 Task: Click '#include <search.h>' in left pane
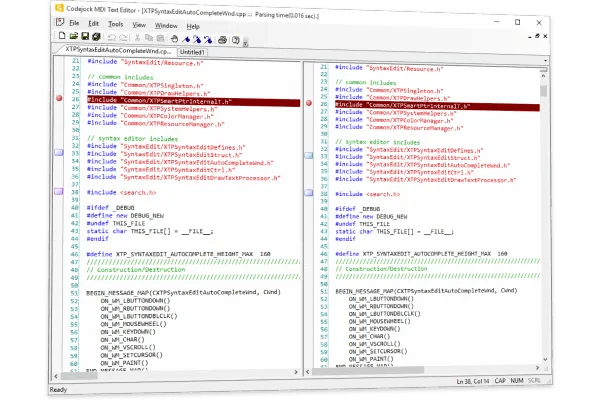click(x=121, y=192)
